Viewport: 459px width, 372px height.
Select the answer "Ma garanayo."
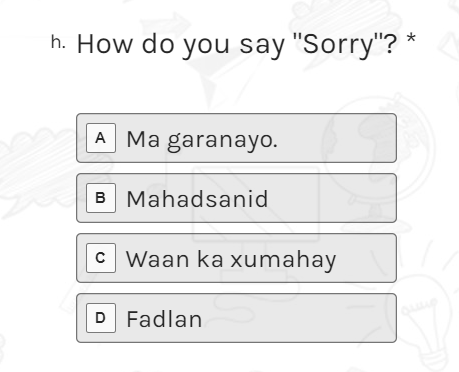click(x=236, y=138)
